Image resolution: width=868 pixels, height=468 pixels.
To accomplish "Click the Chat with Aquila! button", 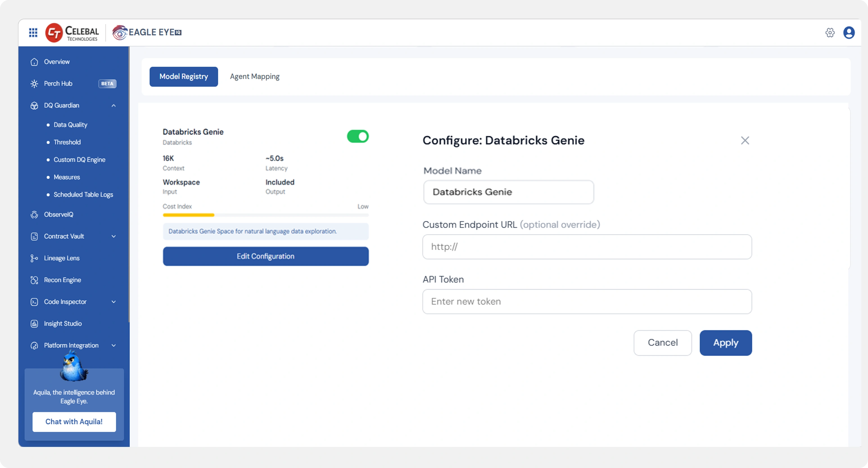I will pyautogui.click(x=74, y=422).
